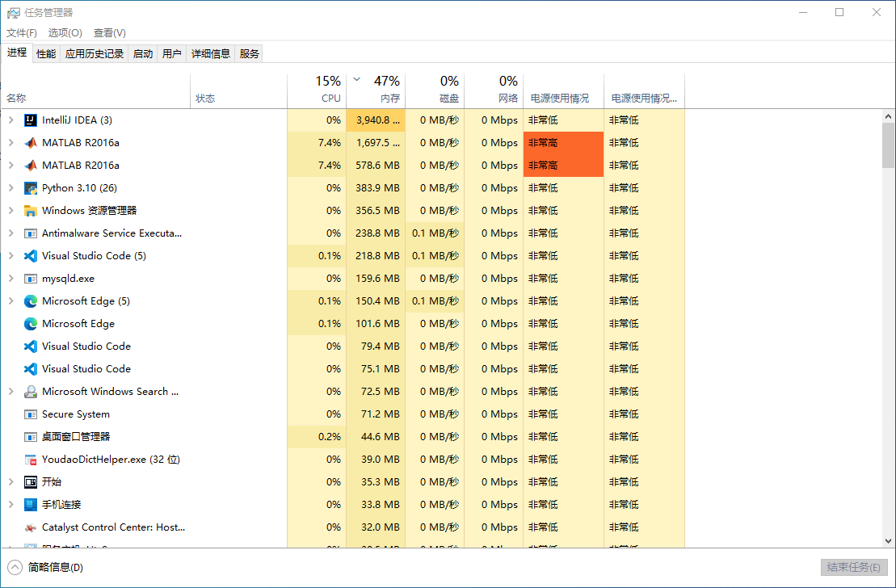Sort by the 网络 column header
This screenshot has width=896, height=588.
[494, 90]
